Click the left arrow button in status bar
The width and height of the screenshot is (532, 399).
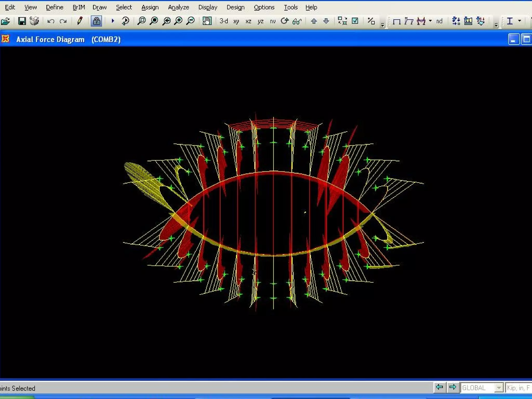click(x=440, y=387)
